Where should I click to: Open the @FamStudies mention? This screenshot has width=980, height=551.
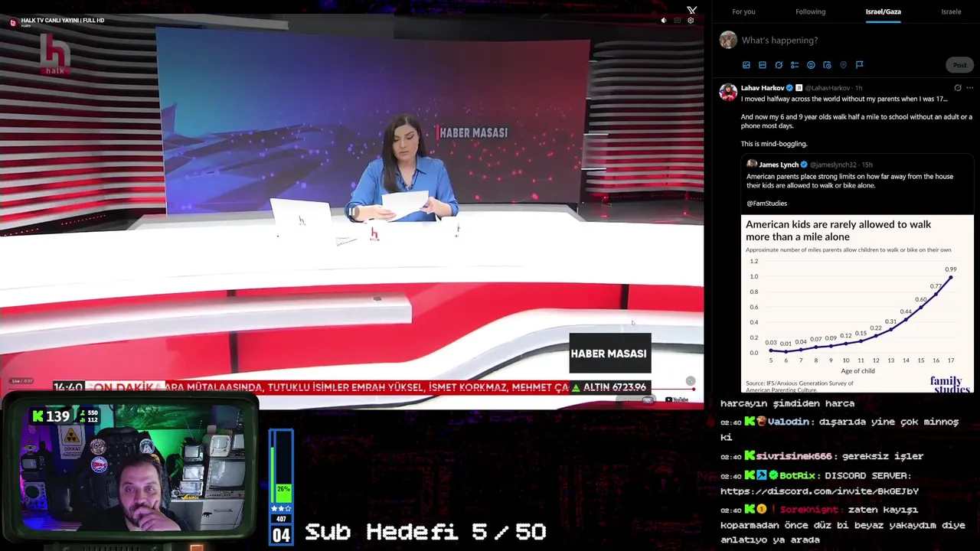tap(766, 204)
